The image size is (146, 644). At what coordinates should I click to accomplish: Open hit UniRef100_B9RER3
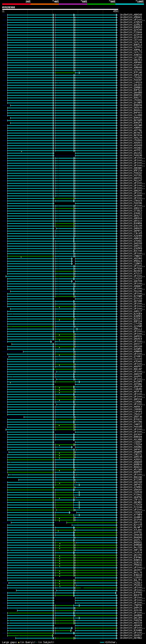tap(131, 27)
